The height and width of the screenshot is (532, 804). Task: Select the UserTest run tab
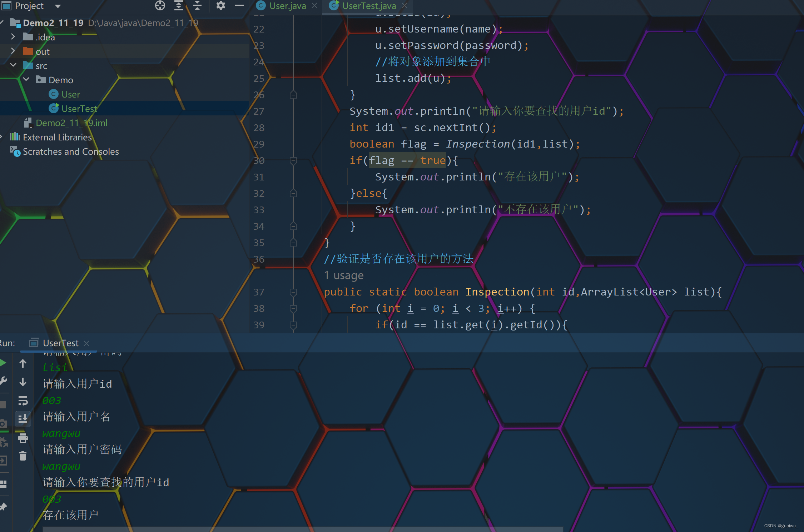(x=60, y=343)
